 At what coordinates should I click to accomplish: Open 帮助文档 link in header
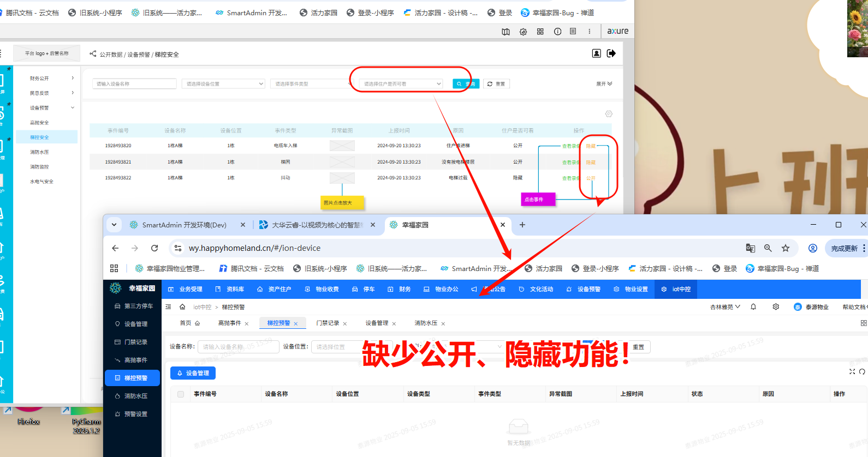854,307
